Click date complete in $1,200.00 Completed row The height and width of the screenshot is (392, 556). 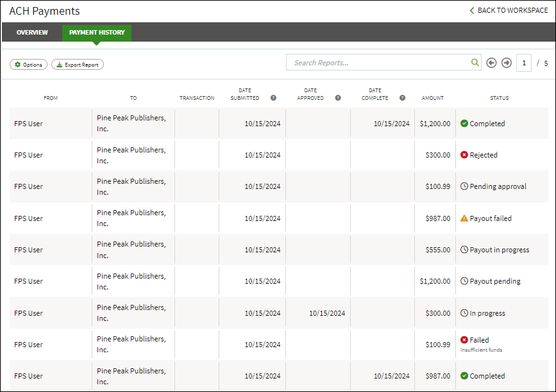tap(391, 124)
